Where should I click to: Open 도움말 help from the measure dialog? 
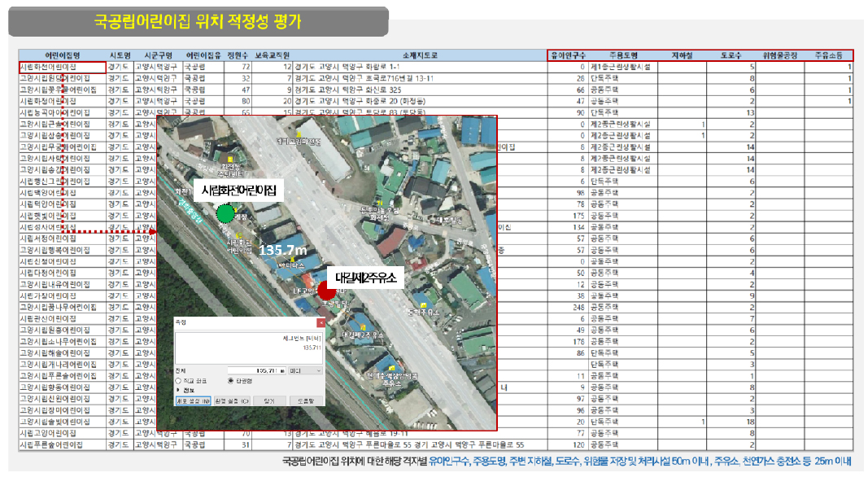[x=306, y=400]
